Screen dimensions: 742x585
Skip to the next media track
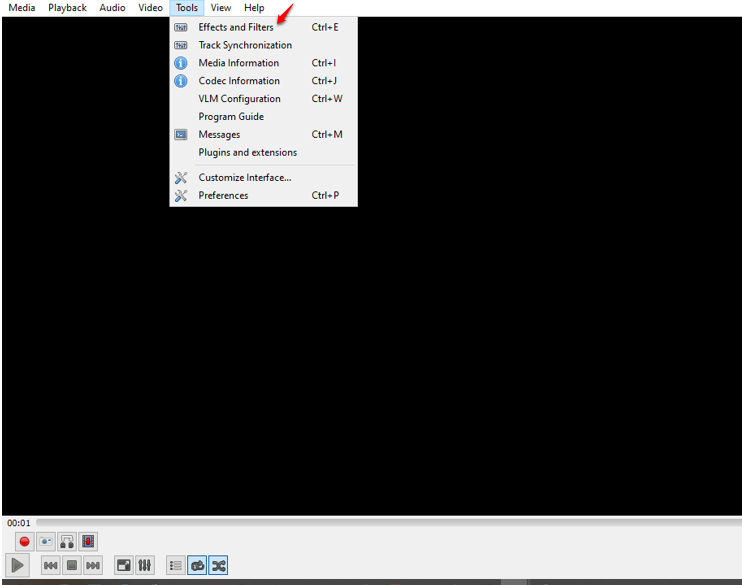[93, 566]
